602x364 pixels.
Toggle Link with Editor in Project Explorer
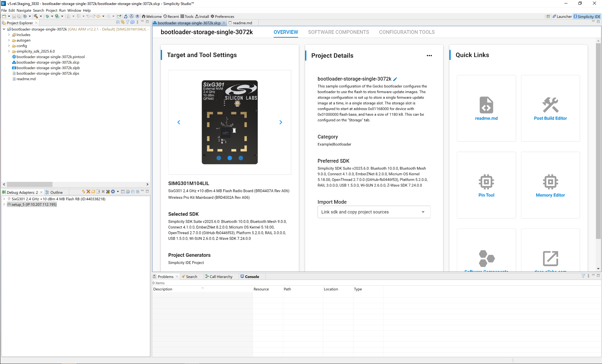122,22
